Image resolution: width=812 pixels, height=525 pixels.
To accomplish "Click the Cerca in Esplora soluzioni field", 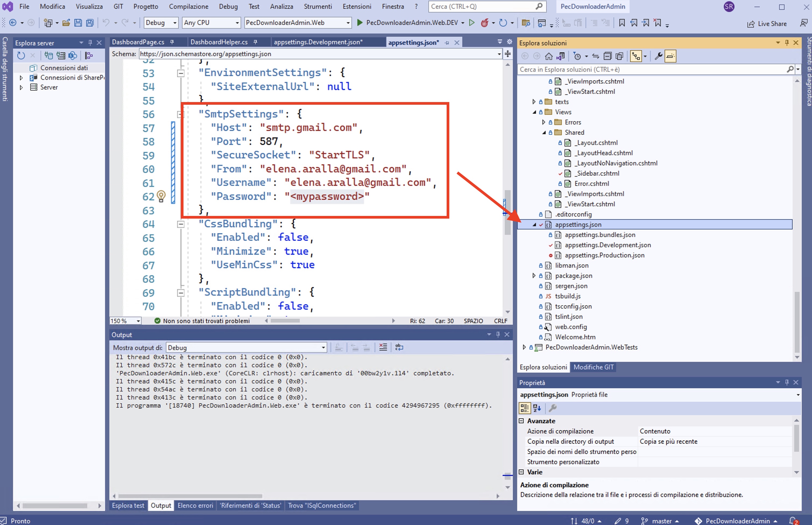I will tap(656, 69).
